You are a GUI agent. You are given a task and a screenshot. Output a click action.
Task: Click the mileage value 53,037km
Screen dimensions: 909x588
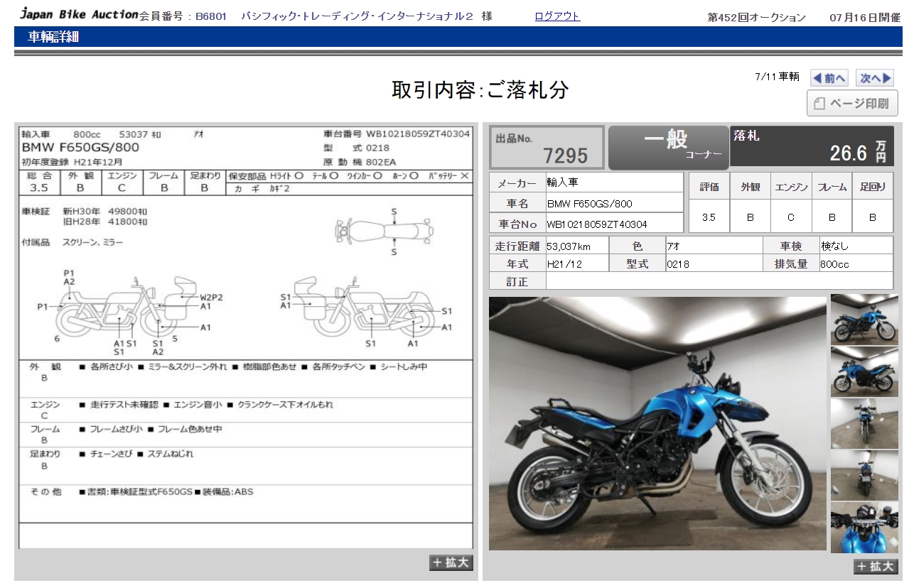[568, 246]
